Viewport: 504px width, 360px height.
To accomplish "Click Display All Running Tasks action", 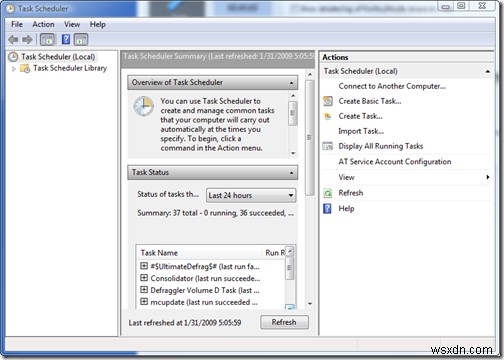I will (381, 146).
